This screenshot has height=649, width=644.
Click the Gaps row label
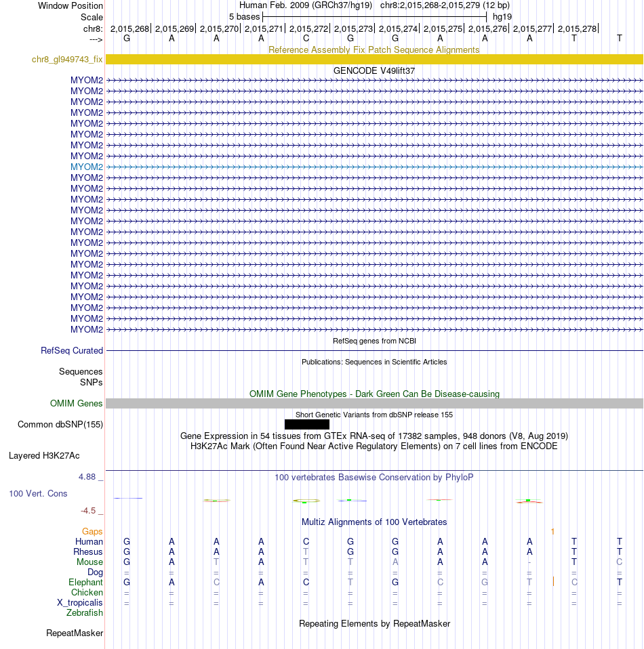92,531
